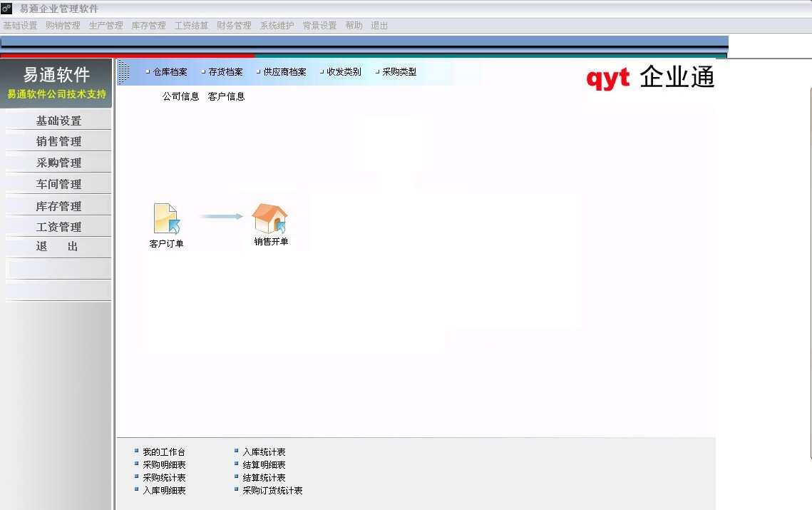Image resolution: width=812 pixels, height=510 pixels.
Task: Click the qyt 企业通 logo
Action: pos(650,78)
